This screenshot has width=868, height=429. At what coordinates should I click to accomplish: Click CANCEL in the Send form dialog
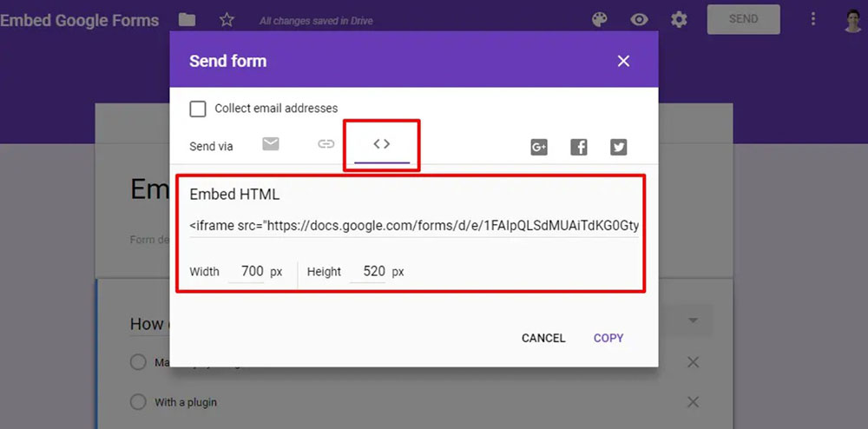[543, 338]
